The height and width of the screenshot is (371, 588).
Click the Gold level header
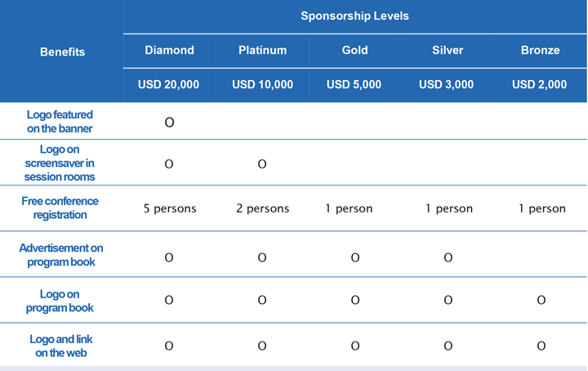click(x=354, y=51)
